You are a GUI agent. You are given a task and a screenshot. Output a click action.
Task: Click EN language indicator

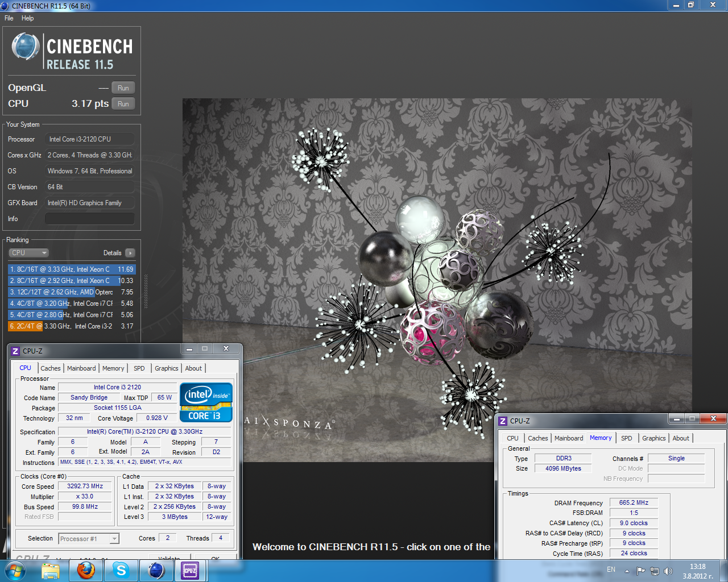611,569
